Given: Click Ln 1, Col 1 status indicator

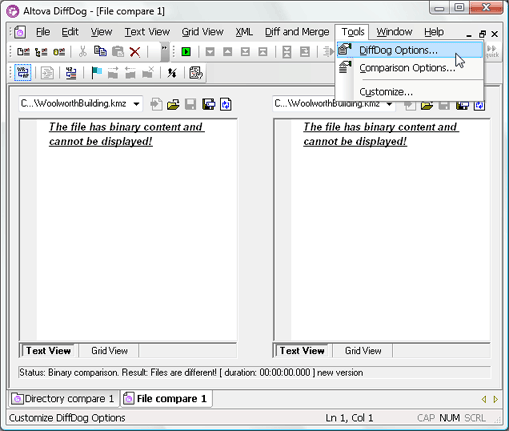Looking at the screenshot, I should (349, 418).
